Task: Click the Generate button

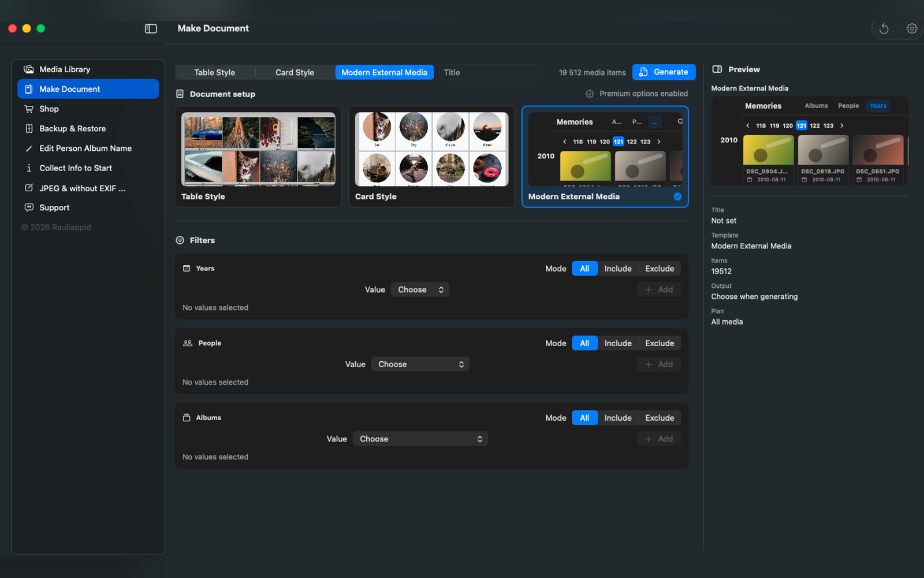Action: (664, 72)
